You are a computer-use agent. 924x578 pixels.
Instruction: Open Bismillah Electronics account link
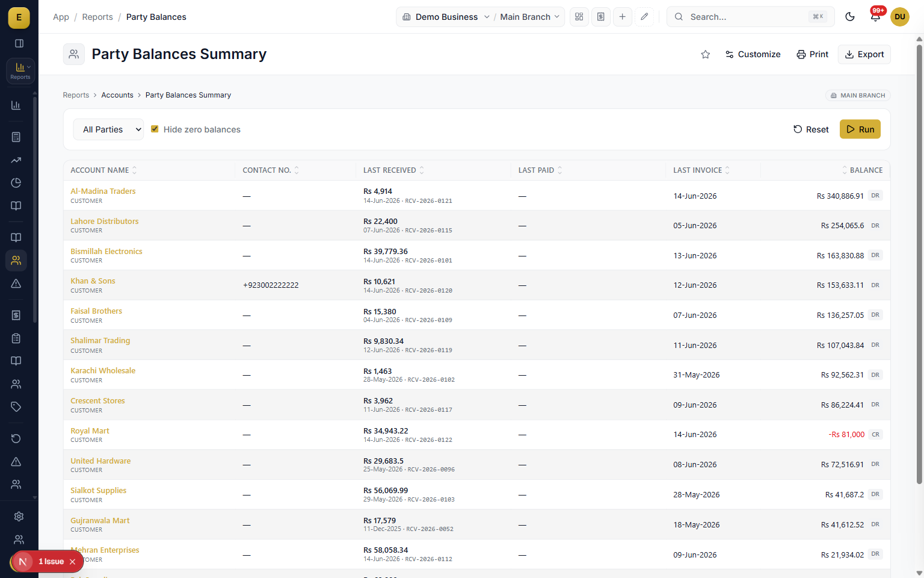point(106,251)
